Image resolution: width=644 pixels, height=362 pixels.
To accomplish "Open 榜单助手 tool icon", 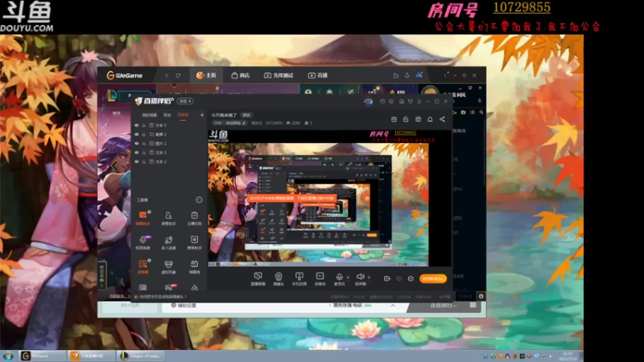I will click(x=194, y=242).
